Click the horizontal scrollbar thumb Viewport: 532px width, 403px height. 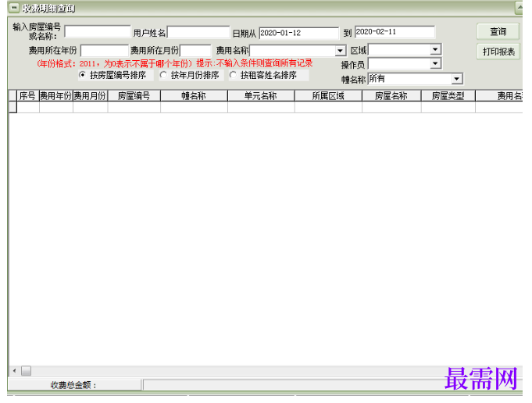[26, 371]
